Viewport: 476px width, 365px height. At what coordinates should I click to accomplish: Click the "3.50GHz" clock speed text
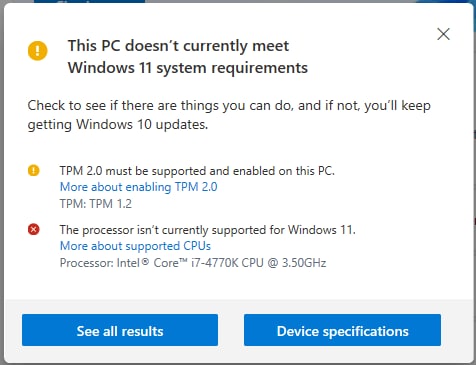304,263
